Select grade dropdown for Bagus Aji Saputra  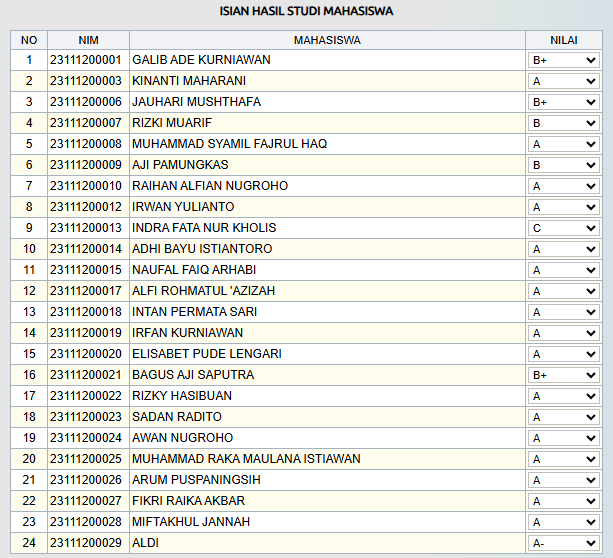[563, 375]
